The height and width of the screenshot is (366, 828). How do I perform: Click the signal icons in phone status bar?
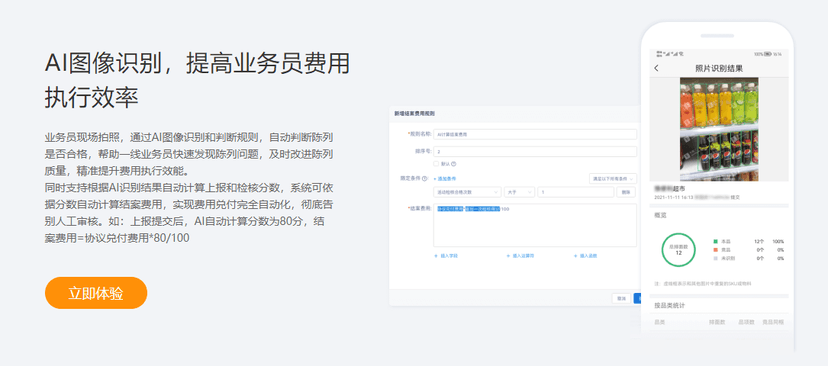671,54
